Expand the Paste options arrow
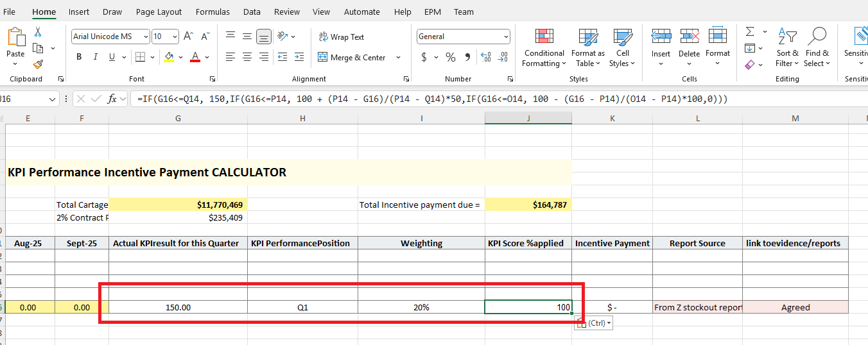Screen dimensions: 868x345 [15, 63]
